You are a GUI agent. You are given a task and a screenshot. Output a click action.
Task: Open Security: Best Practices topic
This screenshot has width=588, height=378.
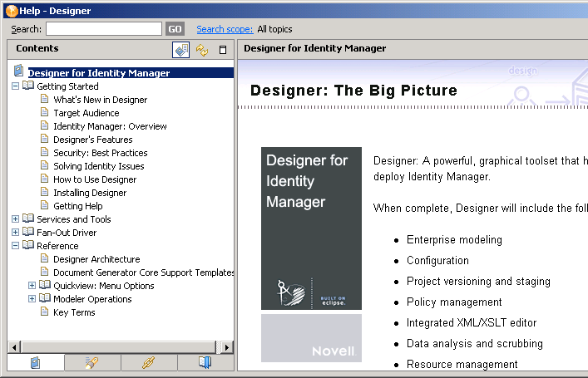tap(101, 153)
